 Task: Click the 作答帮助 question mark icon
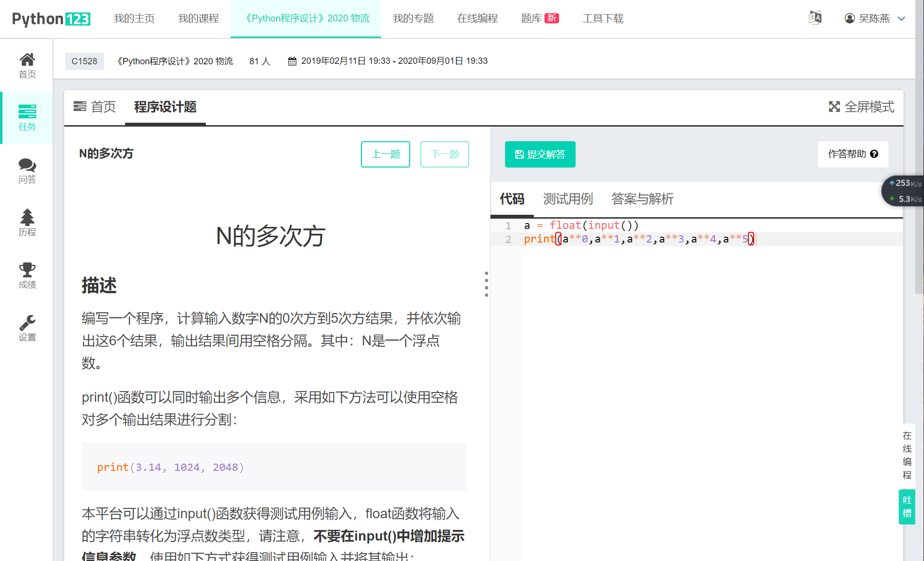pyautogui.click(x=874, y=154)
